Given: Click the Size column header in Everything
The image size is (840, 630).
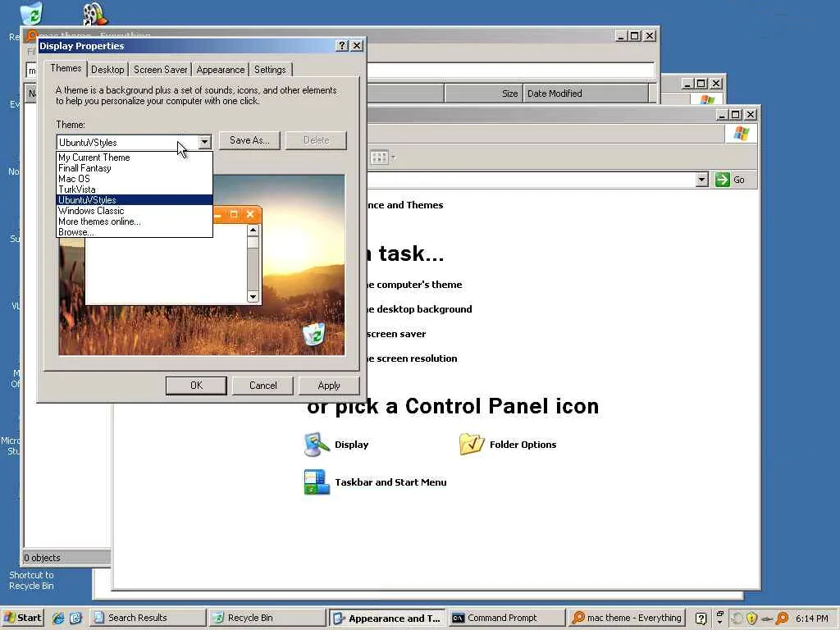Looking at the screenshot, I should coord(482,94).
